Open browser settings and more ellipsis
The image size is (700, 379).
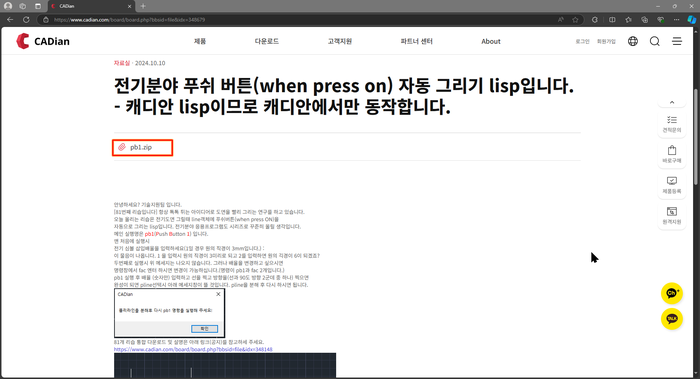(676, 20)
